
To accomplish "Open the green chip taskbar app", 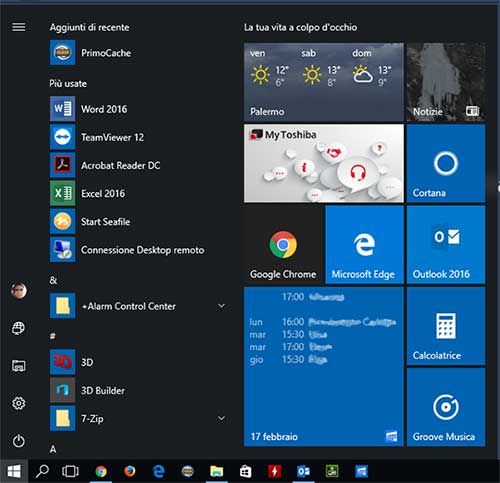I will [332, 471].
